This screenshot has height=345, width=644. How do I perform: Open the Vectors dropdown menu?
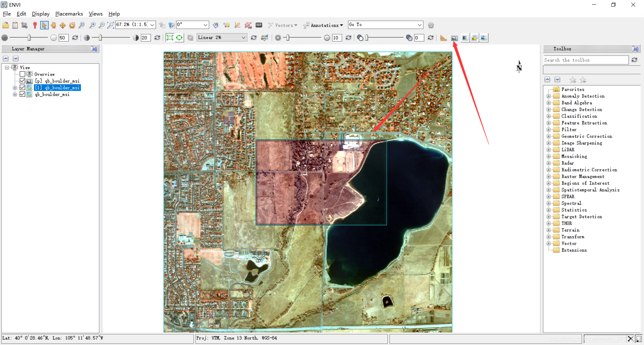click(x=283, y=25)
